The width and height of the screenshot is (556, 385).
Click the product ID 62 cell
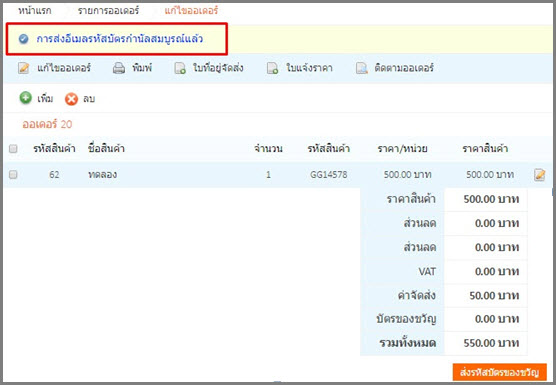click(x=54, y=174)
